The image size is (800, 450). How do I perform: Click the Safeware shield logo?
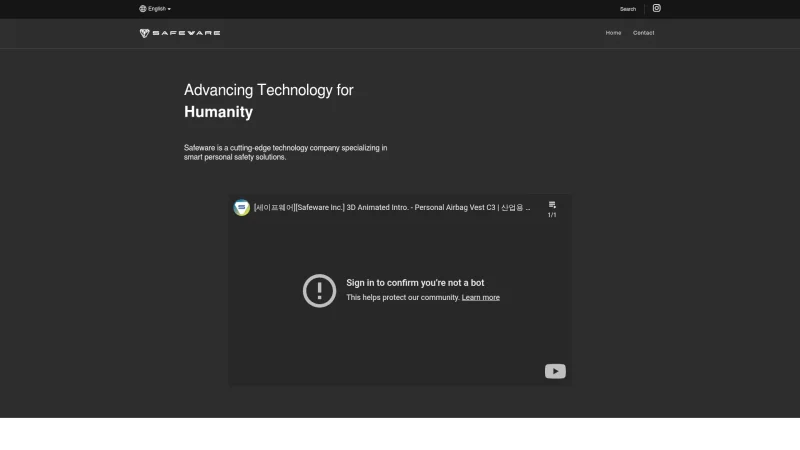144,33
